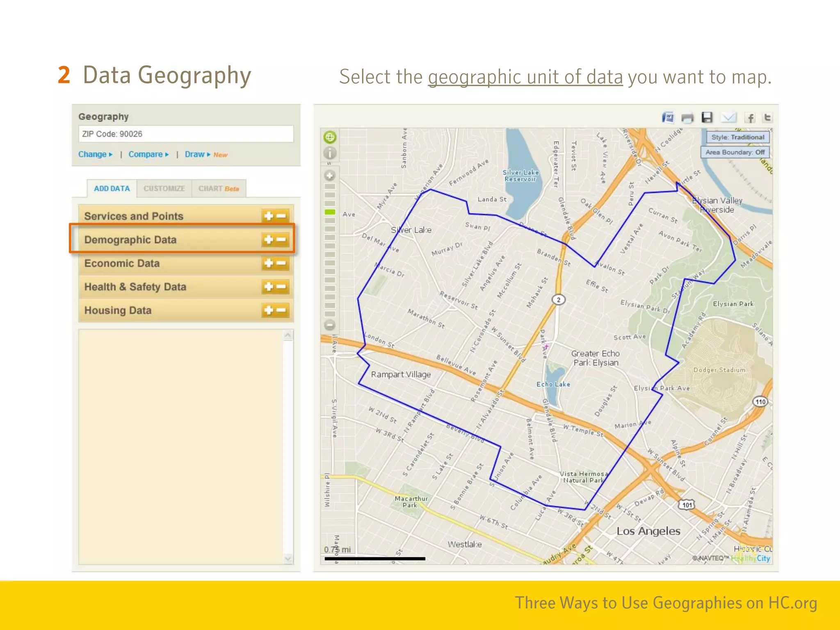Export map to Word document icon
Image resolution: width=840 pixels, height=630 pixels.
point(668,118)
